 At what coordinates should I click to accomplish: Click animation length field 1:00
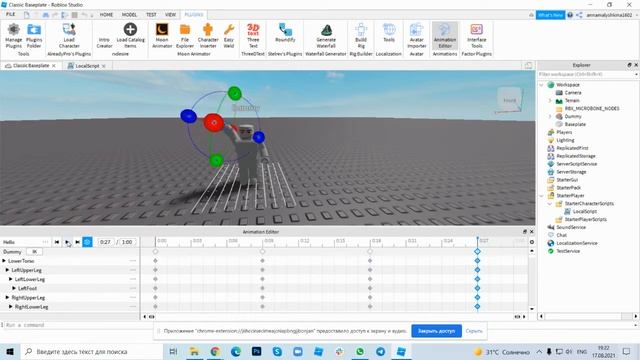pos(127,242)
